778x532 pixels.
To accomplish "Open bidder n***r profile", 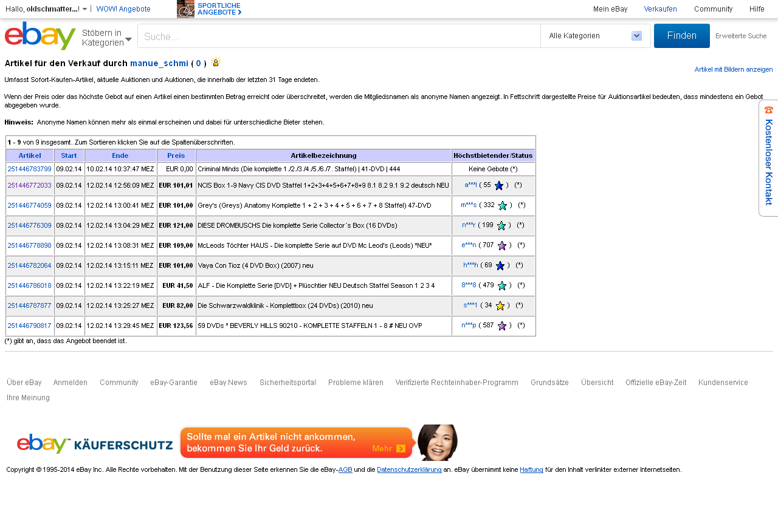I will pos(469,225).
